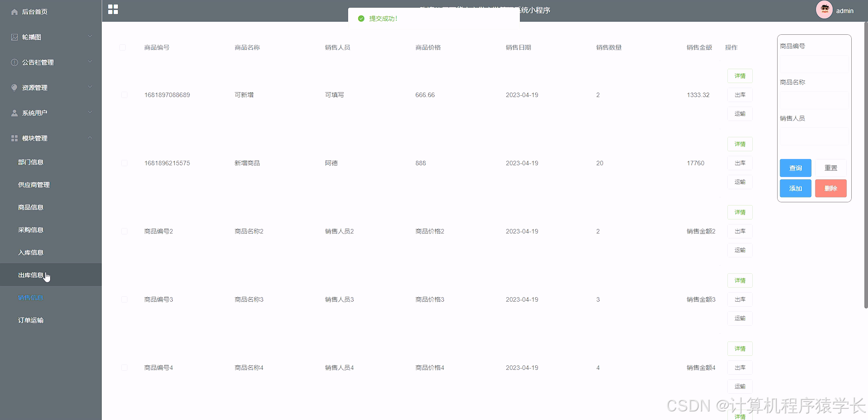
Task: Check the row 1681896215575 checkbox
Action: click(124, 163)
